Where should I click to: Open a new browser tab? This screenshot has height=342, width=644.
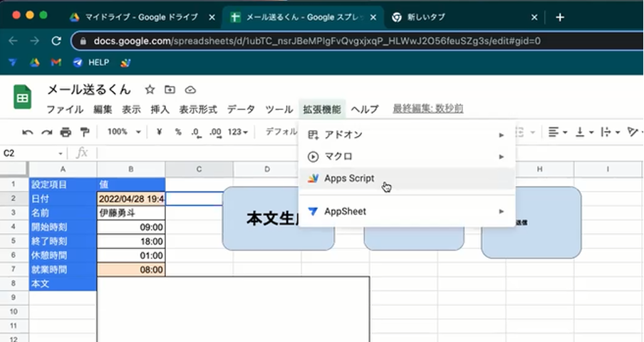560,17
